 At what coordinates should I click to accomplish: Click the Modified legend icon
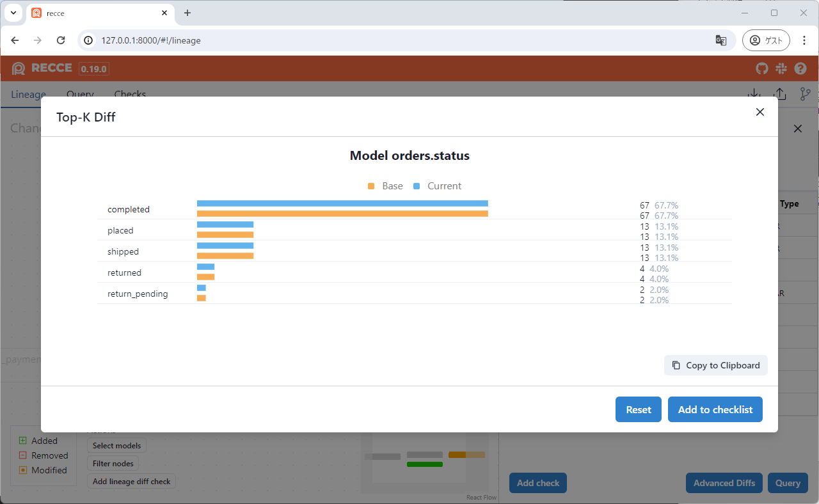22,470
